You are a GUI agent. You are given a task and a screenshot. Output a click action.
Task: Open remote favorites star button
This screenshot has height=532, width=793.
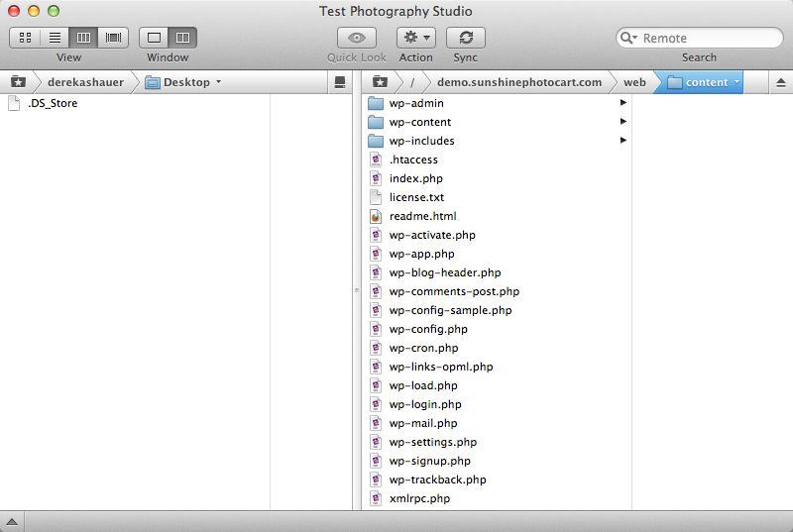coord(380,82)
